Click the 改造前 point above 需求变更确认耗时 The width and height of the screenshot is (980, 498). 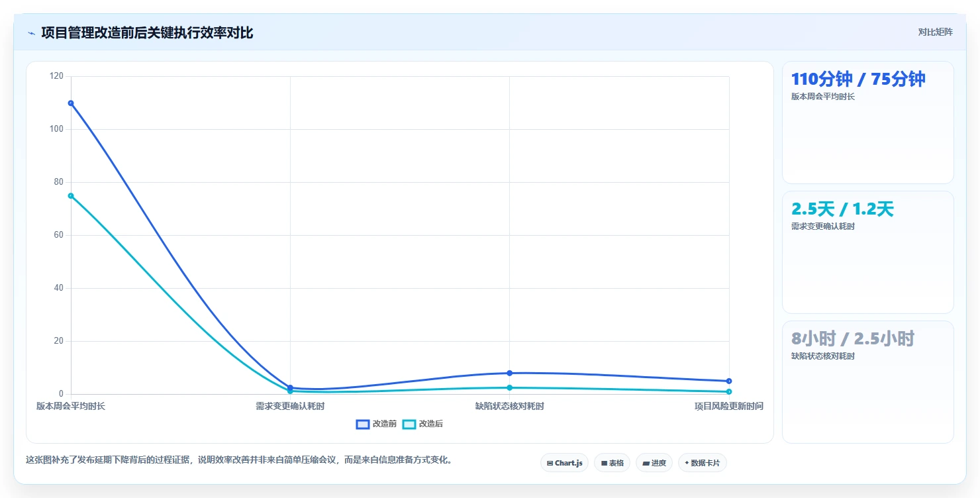point(290,387)
